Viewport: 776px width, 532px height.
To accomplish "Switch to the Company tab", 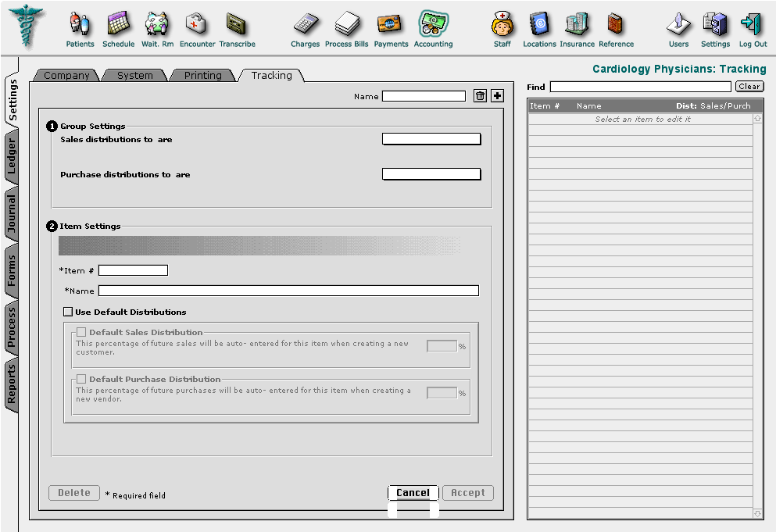I will pos(66,75).
